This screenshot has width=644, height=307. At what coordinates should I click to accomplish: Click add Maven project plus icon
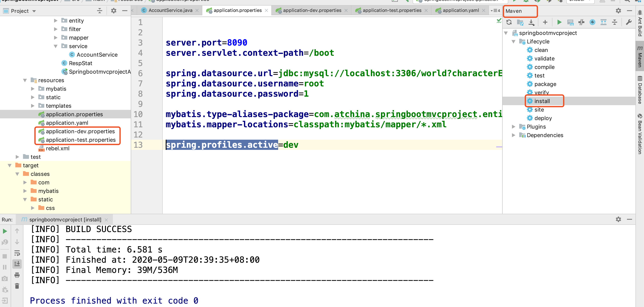click(545, 22)
